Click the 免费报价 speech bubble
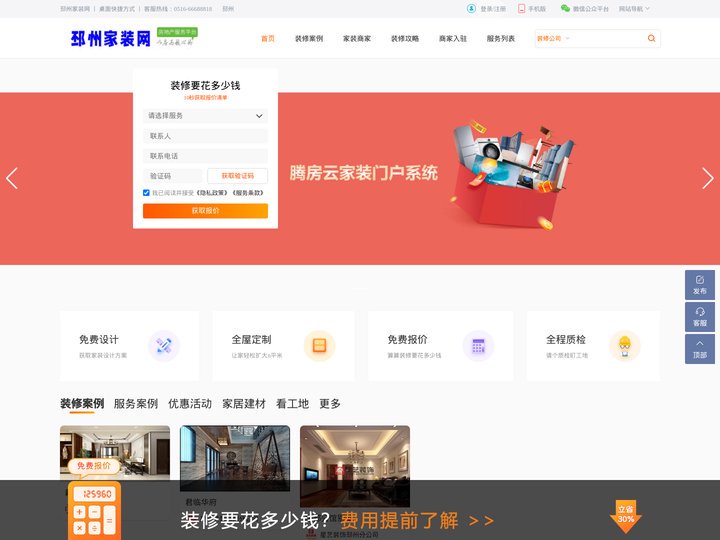Viewport: 720px width, 540px height. pyautogui.click(x=94, y=466)
